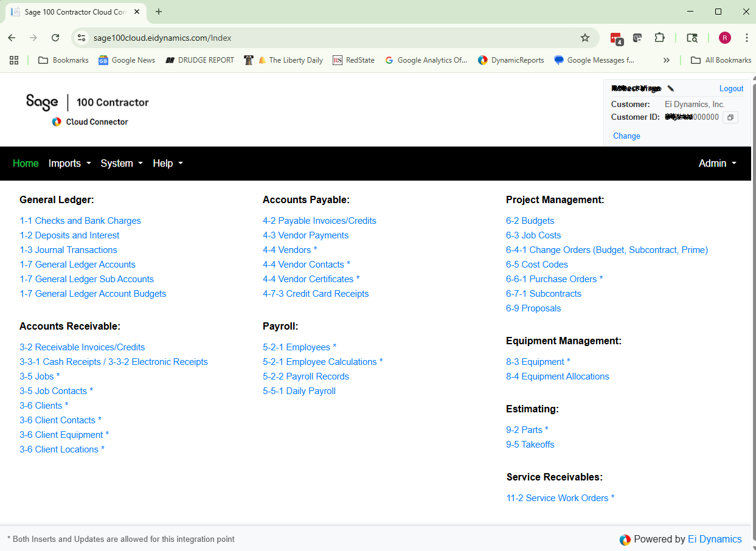Expand the System dropdown menu
The width and height of the screenshot is (756, 551).
coord(122,164)
